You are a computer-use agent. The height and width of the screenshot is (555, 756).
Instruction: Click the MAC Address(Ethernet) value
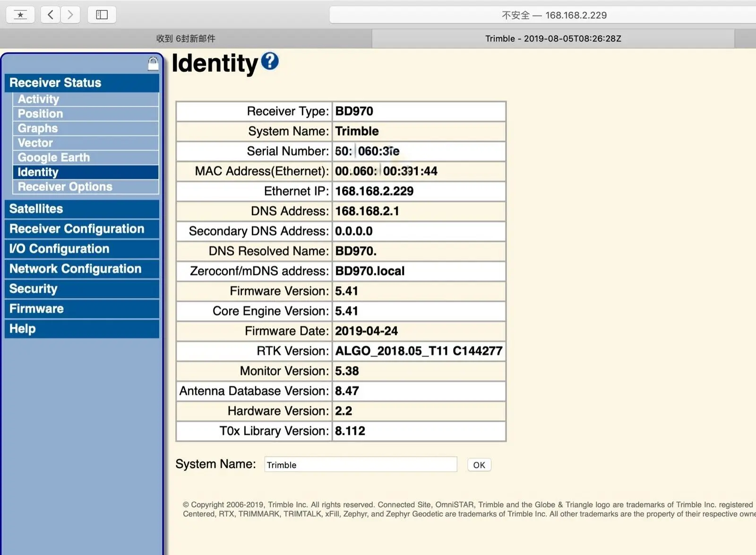tap(387, 171)
